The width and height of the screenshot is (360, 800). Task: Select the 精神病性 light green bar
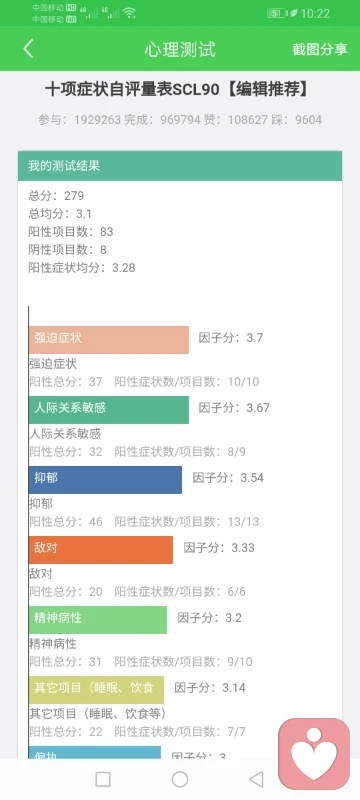(98, 619)
